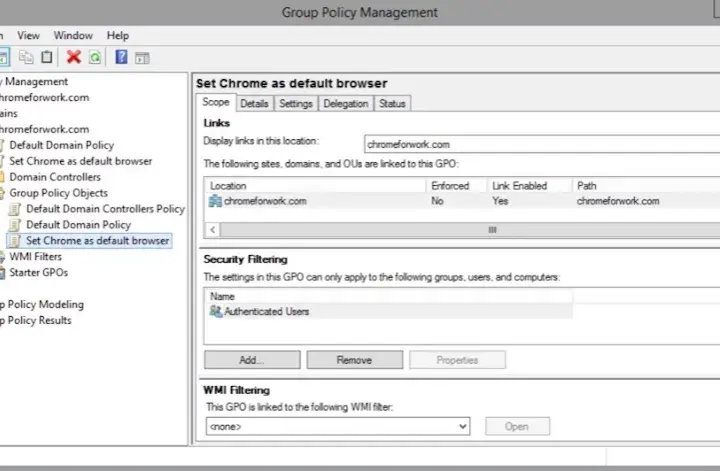Image resolution: width=720 pixels, height=471 pixels.
Task: Open the WMI filter <none> dropdown
Action: (338, 426)
